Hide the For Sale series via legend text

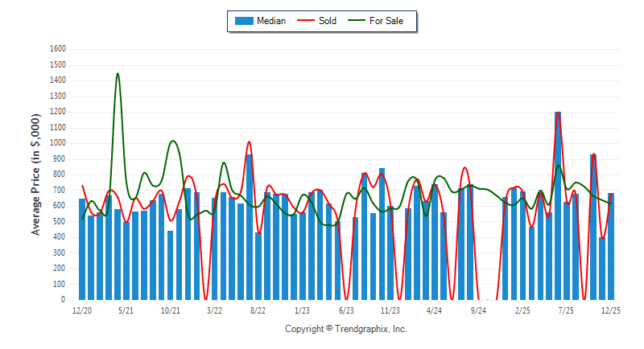coord(388,21)
